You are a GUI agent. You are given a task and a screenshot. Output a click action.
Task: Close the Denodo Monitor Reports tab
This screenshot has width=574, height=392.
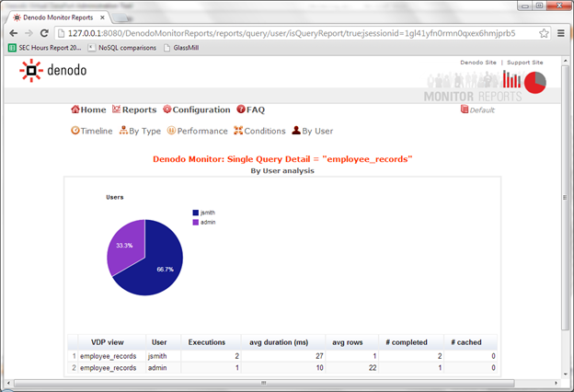click(x=102, y=17)
